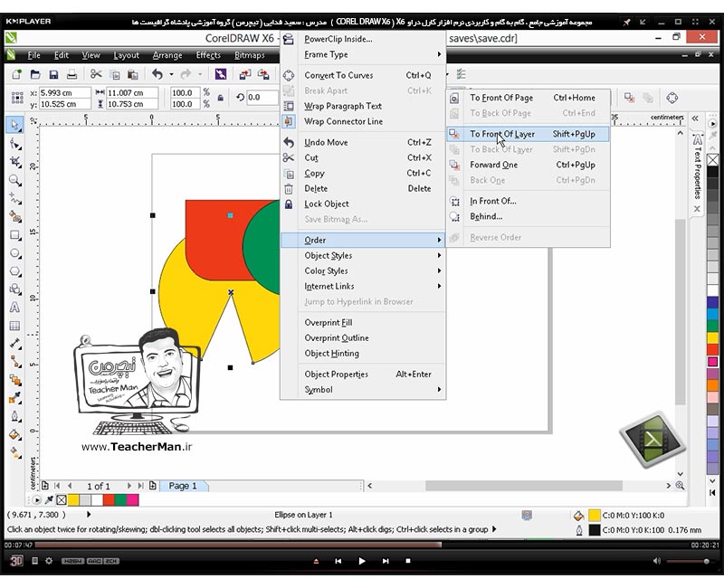Select the Interactive Fill tool
This screenshot has height=588, width=724.
[14, 451]
